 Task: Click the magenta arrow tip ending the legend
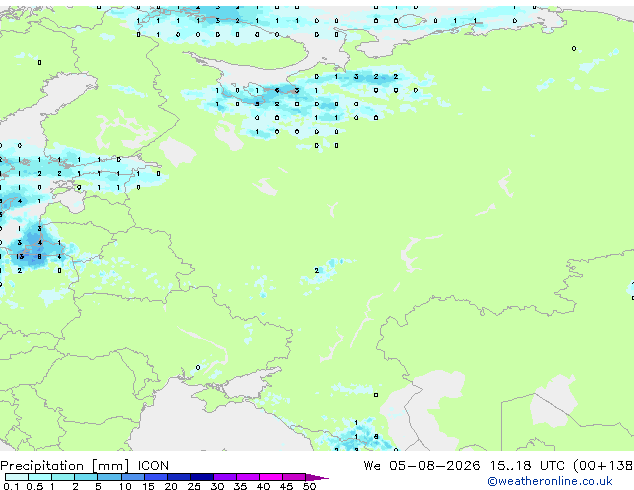317,477
